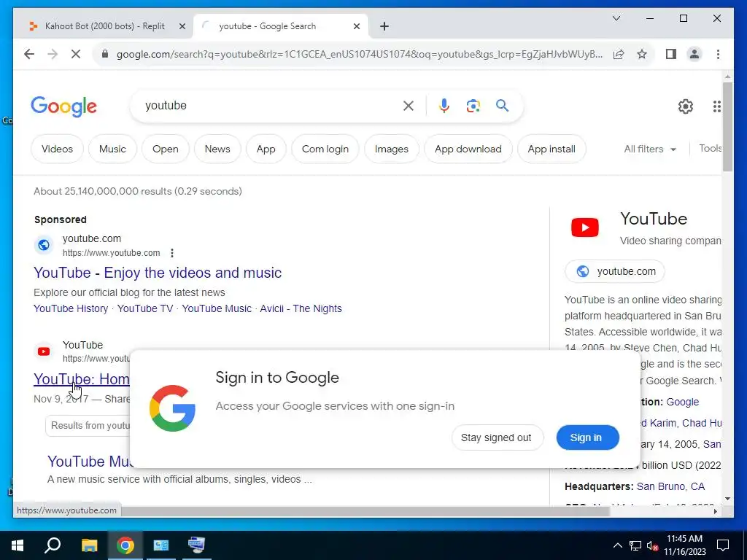Open the Google apps grid
This screenshot has height=560, width=747.
(x=716, y=106)
